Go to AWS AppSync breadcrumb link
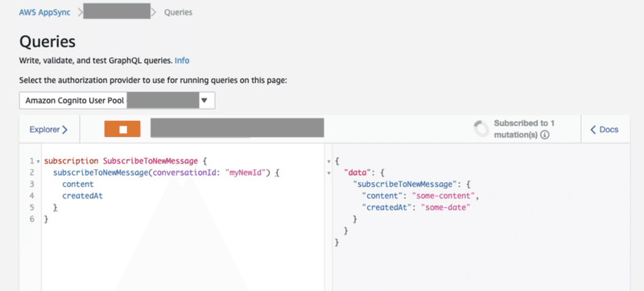This screenshot has width=644, height=291. 45,12
